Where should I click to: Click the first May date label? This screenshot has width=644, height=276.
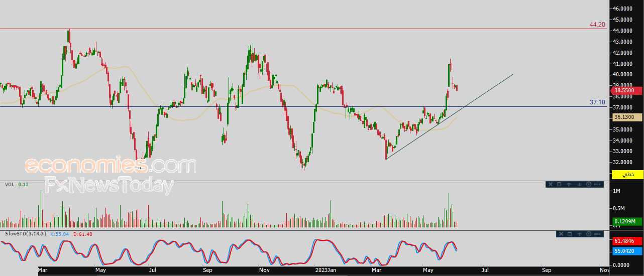101,270
